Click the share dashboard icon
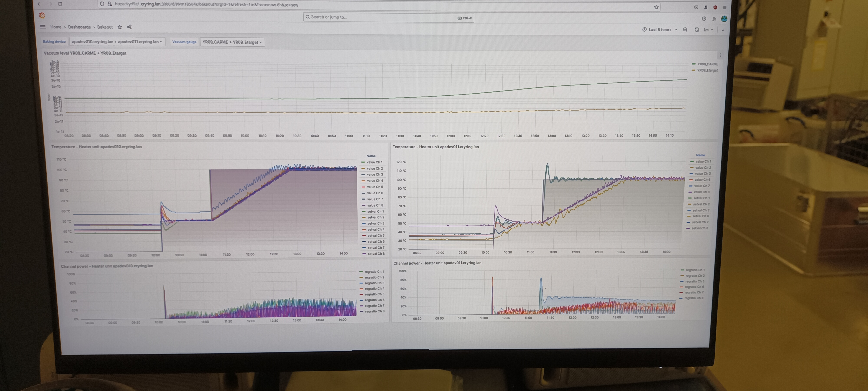Image resolution: width=868 pixels, height=391 pixels. (x=129, y=27)
